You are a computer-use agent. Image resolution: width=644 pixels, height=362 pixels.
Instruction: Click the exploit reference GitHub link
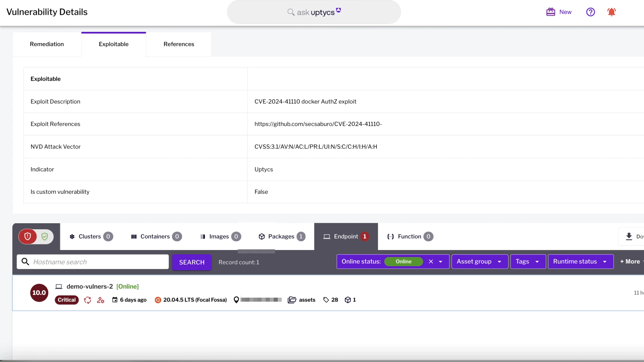click(x=318, y=124)
